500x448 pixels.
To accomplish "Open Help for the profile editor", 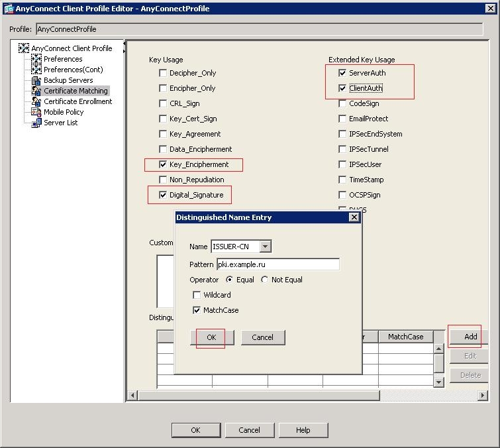I will click(303, 430).
